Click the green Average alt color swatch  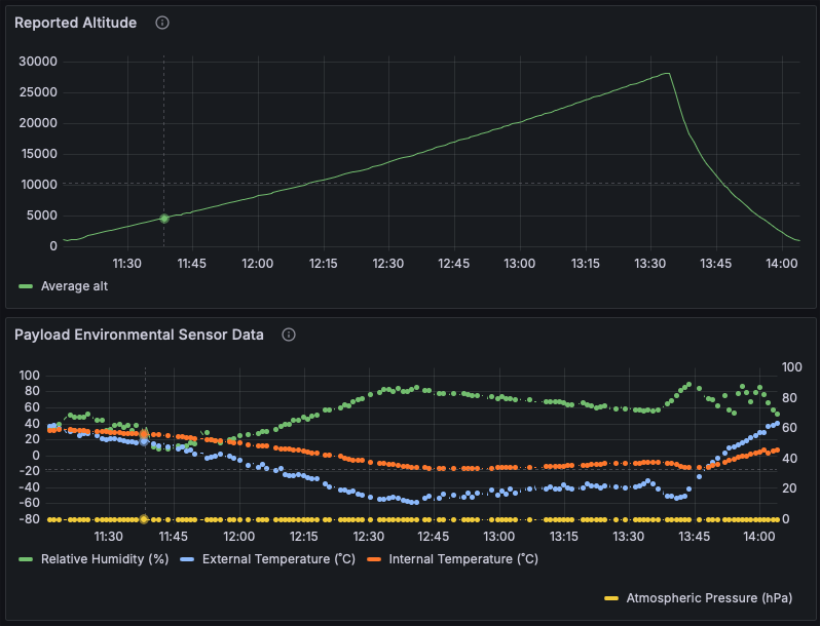tap(26, 286)
